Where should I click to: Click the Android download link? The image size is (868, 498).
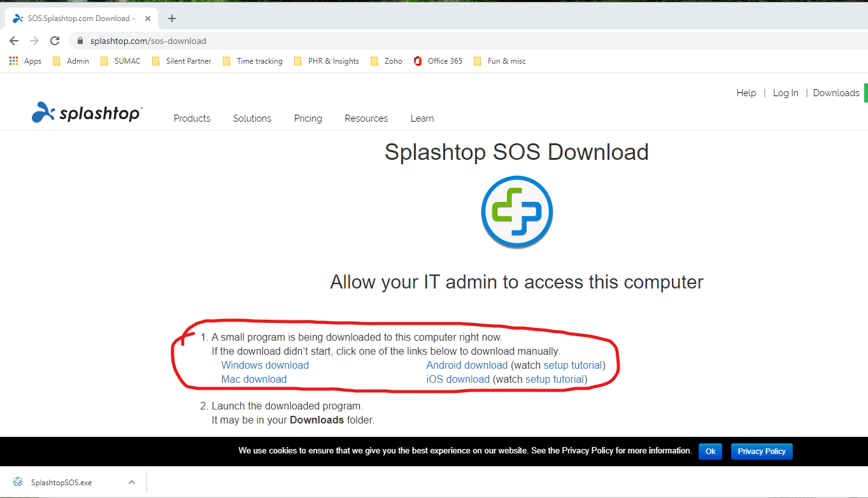click(467, 365)
